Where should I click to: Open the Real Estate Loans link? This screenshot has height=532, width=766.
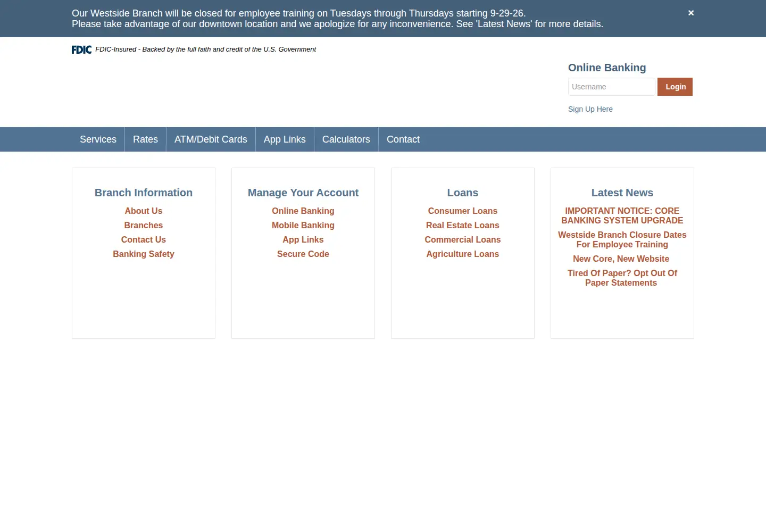463,225
